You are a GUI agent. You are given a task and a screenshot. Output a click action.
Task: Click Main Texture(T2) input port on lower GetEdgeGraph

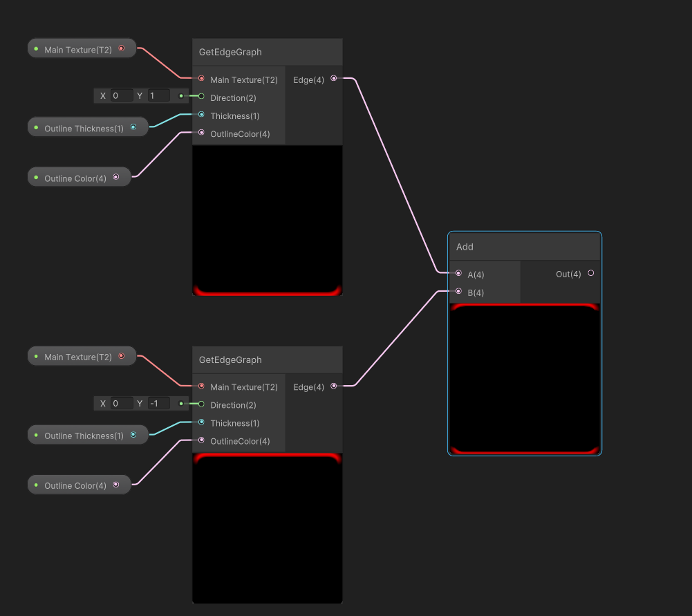[x=201, y=386]
